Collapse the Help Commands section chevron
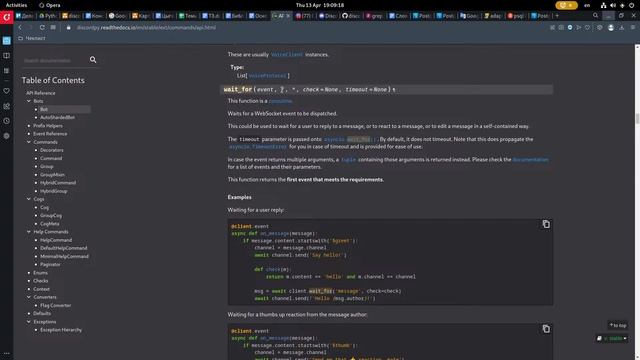 (x=29, y=231)
